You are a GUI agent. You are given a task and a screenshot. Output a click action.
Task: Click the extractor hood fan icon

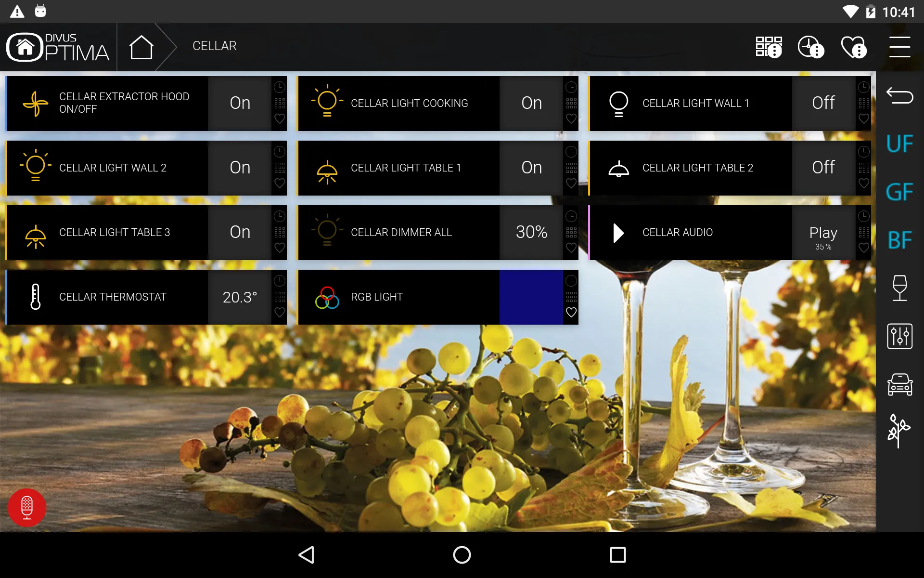coord(34,103)
